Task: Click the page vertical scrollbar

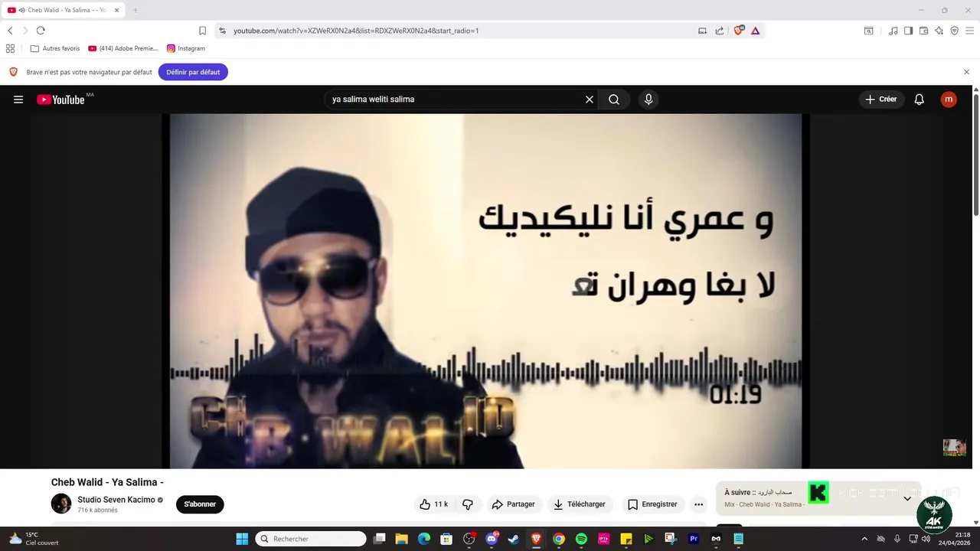Action: tap(976, 153)
